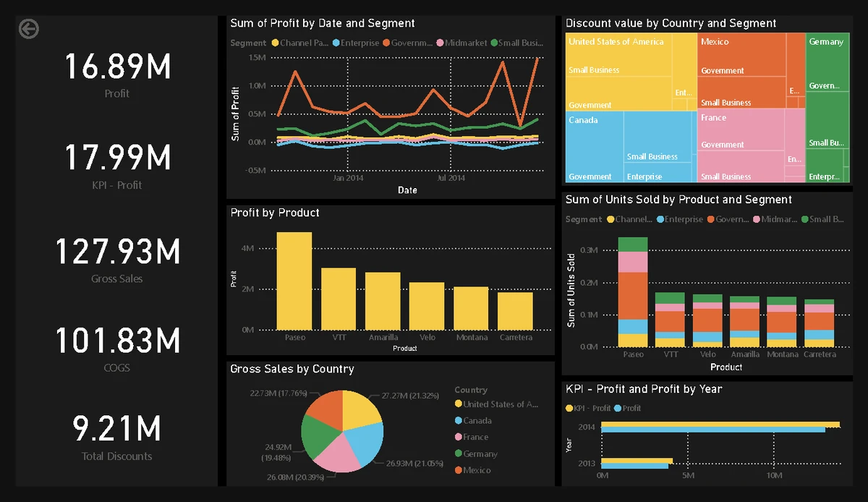Click the 127.93M Gross Sales card
Image resolution: width=868 pixels, height=502 pixels.
[x=117, y=260]
